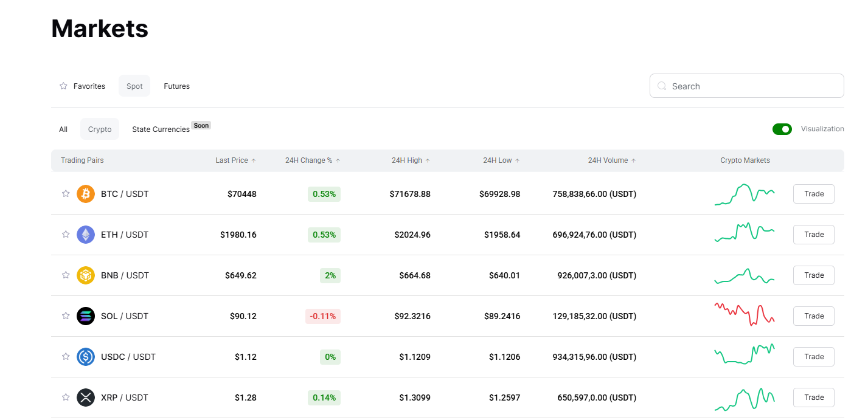Trade the SOL / USDT pair
The image size is (868, 420).
(814, 316)
